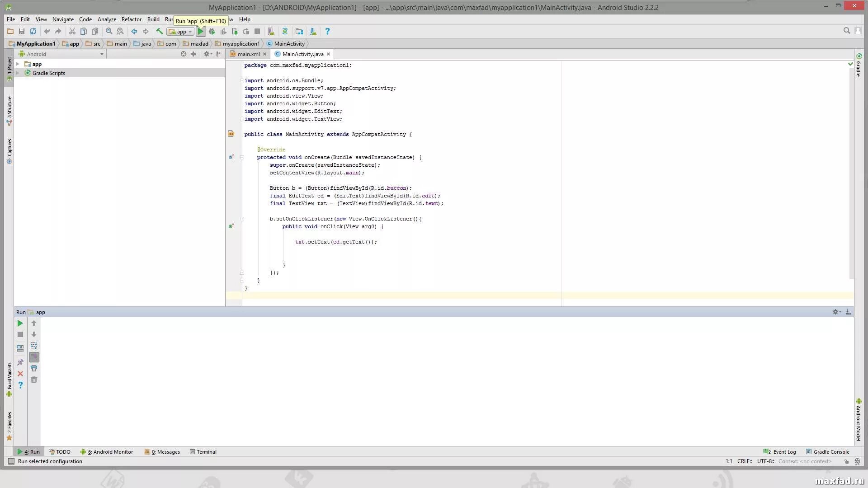This screenshot has height=488, width=868.
Task: Change line separator by clicking CRLF indicator
Action: coord(744,461)
